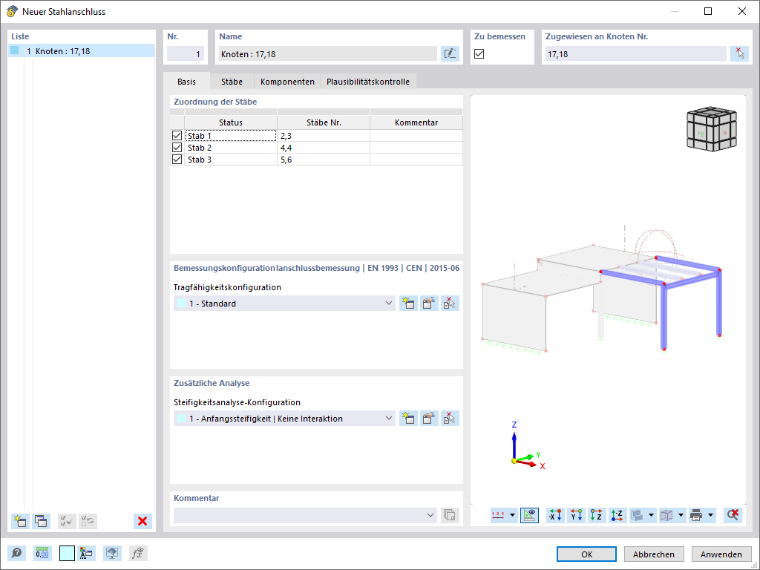Viewport: 760px width, 570px height.
Task: Click the rightmost icon beside the 1 - Standard dropdown
Action: 450,303
